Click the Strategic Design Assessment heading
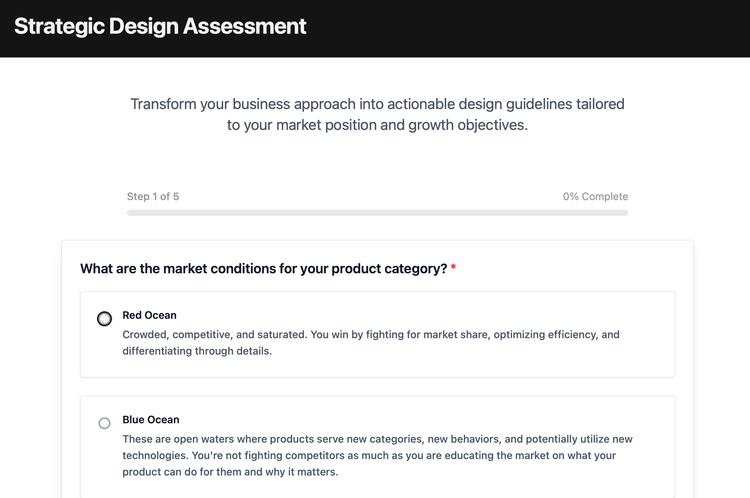Viewport: 750px width, 498px height. (x=161, y=27)
